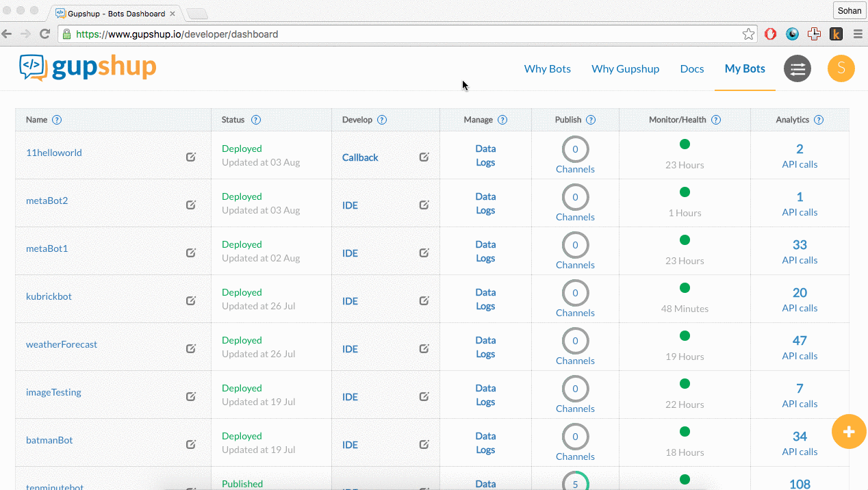Open Chrome hamburger menu

pos(858,34)
